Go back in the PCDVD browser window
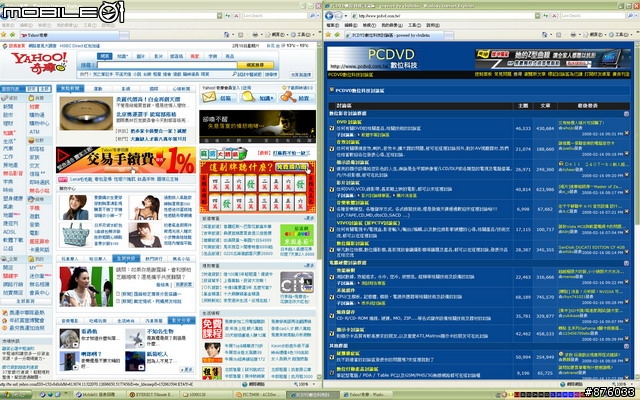Image resolution: width=640 pixels, height=400 pixels. click(x=329, y=16)
